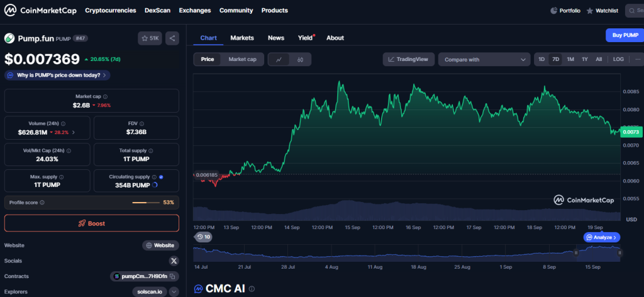Click Why is PUMP's price down today

click(x=57, y=75)
